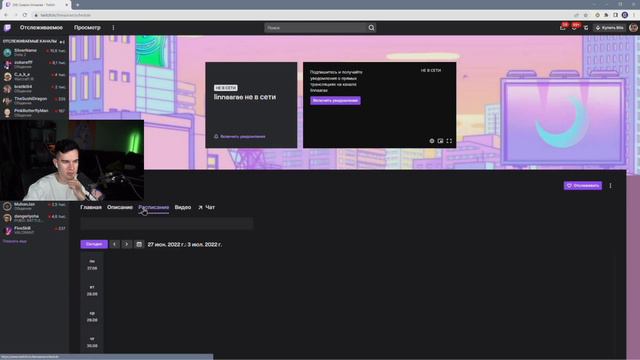
Task: Switch to the Главная tab
Action: tap(91, 207)
